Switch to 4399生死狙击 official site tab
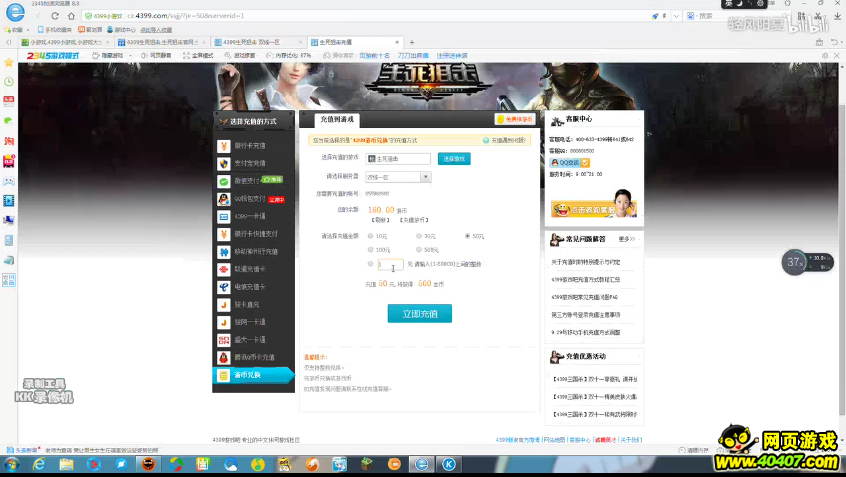Image resolution: width=846 pixels, height=477 pixels. 161,42
